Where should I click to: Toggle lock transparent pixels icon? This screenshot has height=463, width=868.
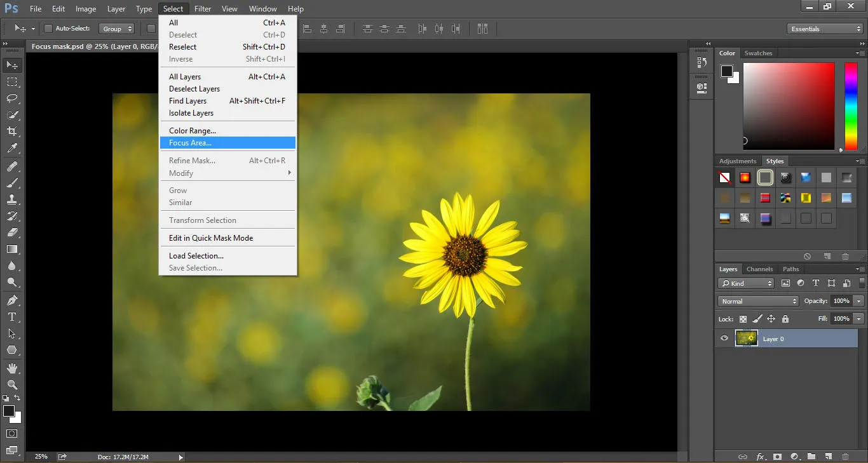point(743,319)
